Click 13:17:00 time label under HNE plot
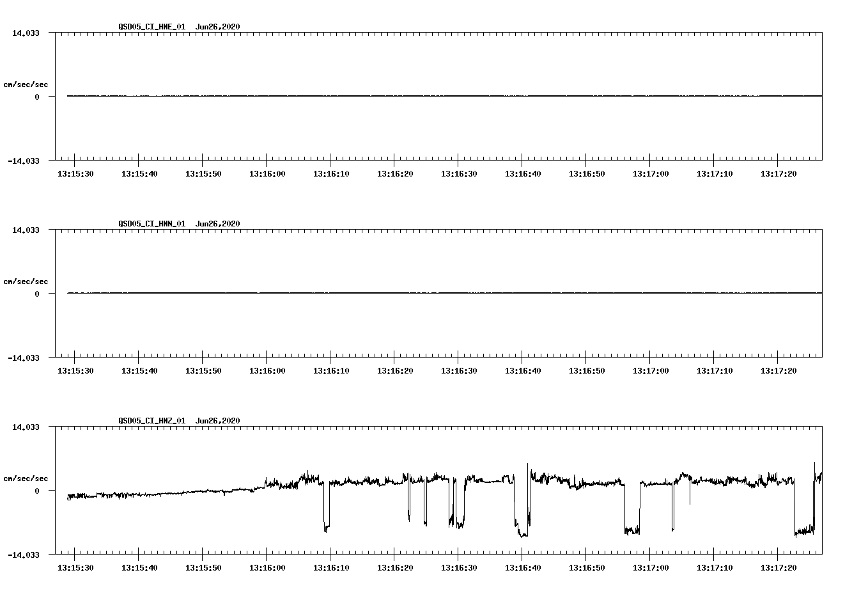868x591 pixels. tap(651, 174)
